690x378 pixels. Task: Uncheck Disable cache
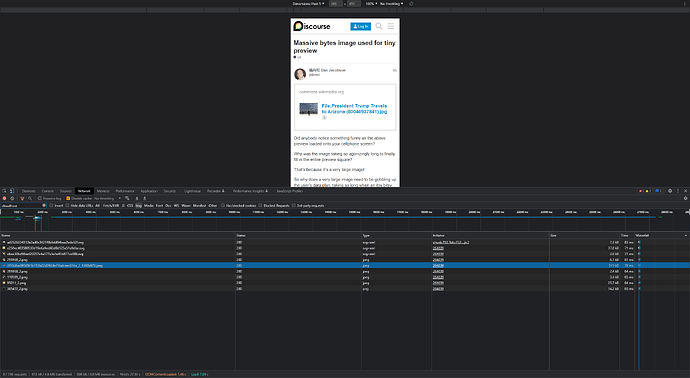click(68, 198)
